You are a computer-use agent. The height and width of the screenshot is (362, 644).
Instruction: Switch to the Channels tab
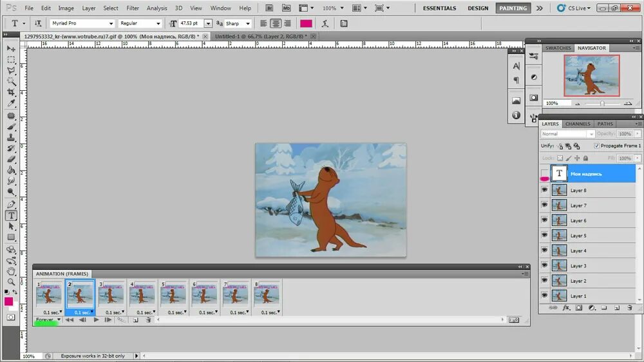[578, 124]
